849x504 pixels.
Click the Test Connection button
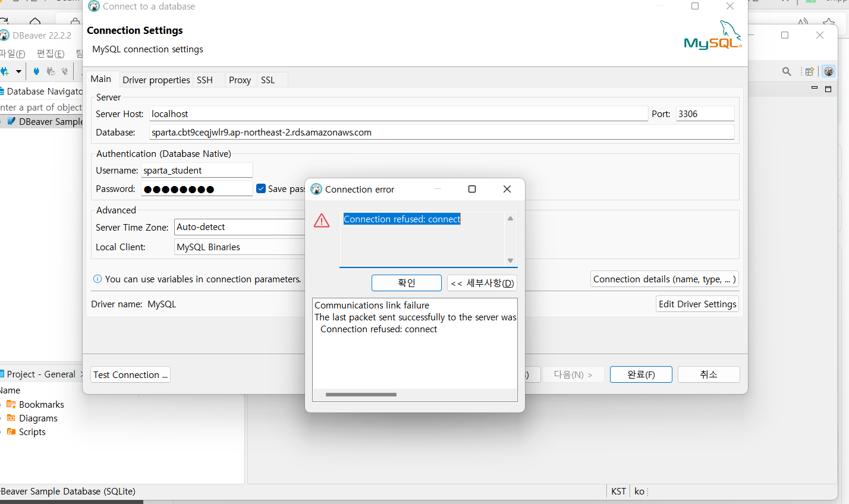tap(130, 374)
